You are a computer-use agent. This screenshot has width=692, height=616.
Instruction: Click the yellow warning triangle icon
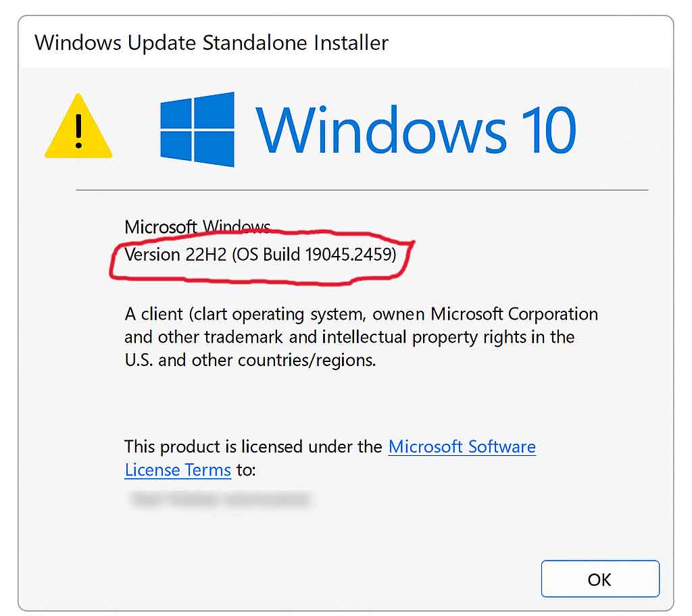point(78,126)
